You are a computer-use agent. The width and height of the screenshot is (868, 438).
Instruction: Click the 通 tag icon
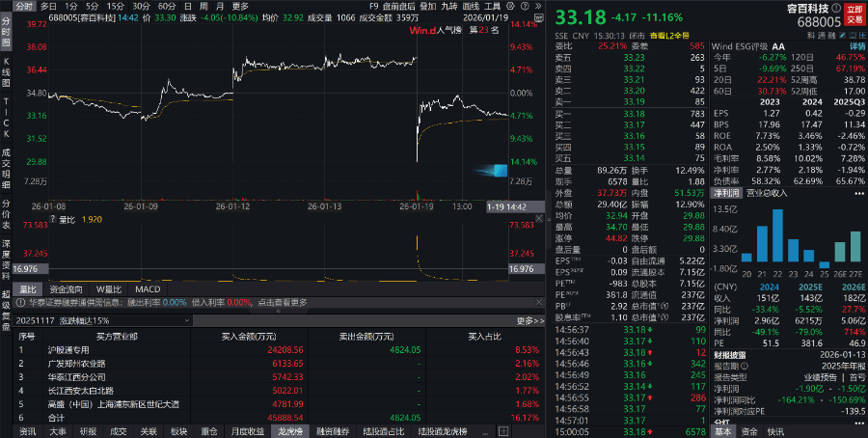(821, 35)
